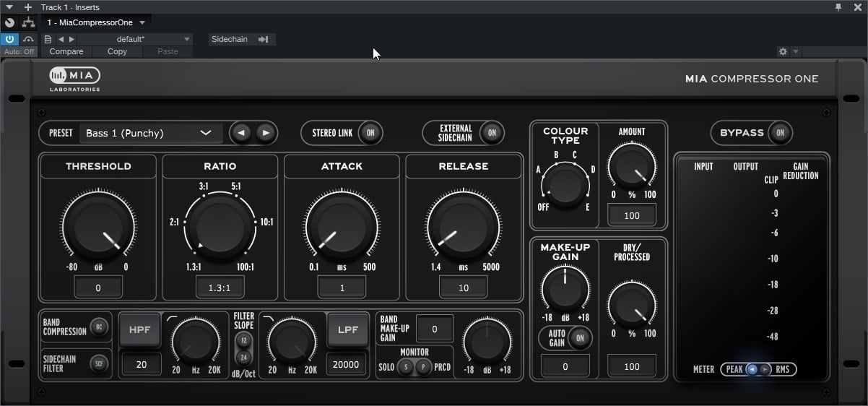
Task: Load previous host preset with left arrow
Action: 61,39
